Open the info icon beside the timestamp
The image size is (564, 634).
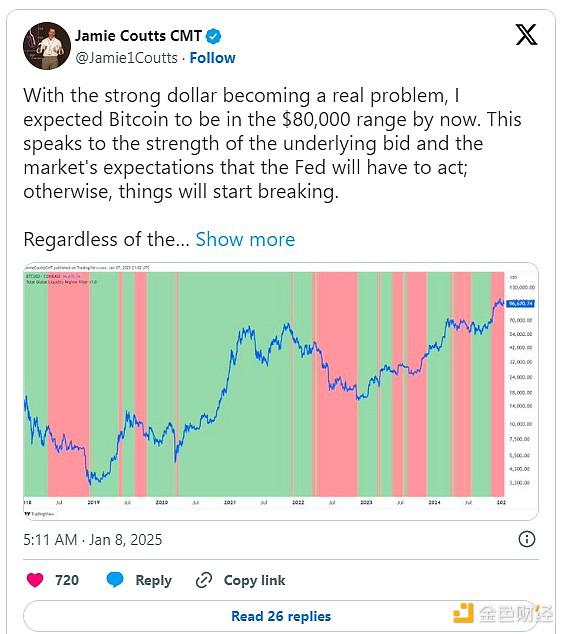526,539
